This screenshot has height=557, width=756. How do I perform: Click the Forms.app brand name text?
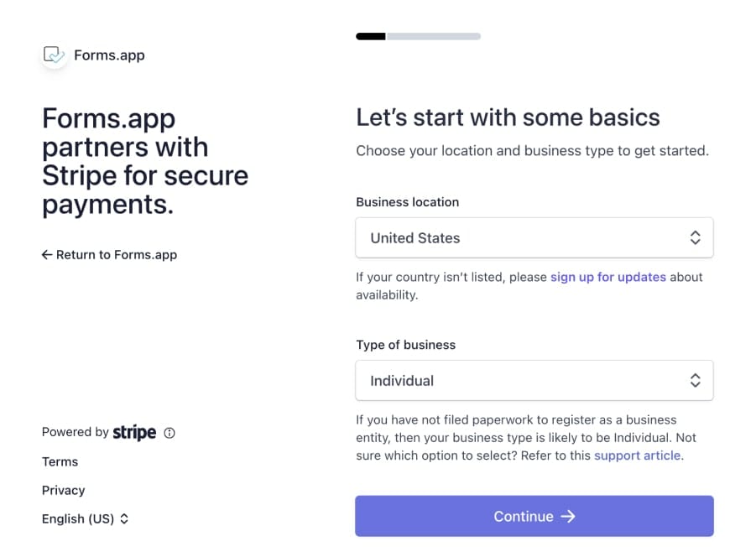coord(109,55)
